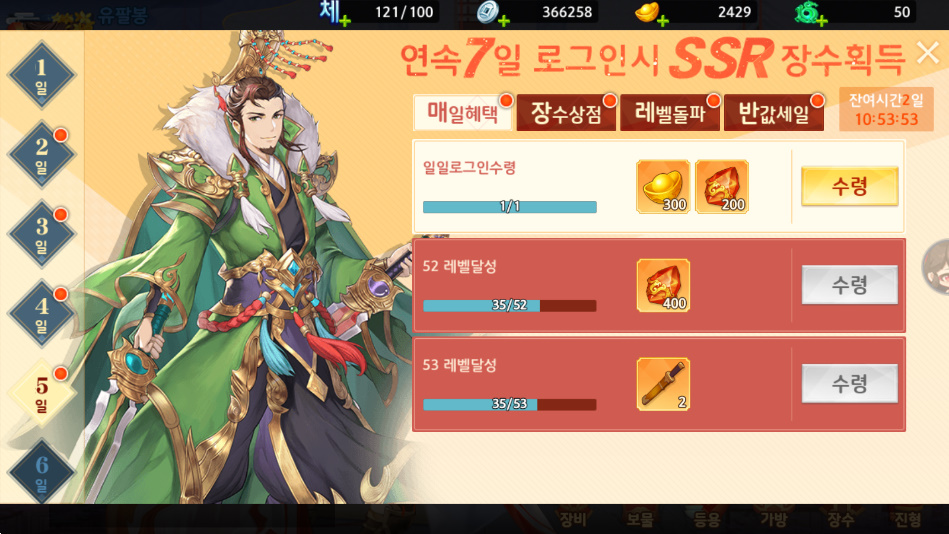Switch to the 레벨돌파 tab
Viewport: 949px width, 534px height.
[670, 113]
